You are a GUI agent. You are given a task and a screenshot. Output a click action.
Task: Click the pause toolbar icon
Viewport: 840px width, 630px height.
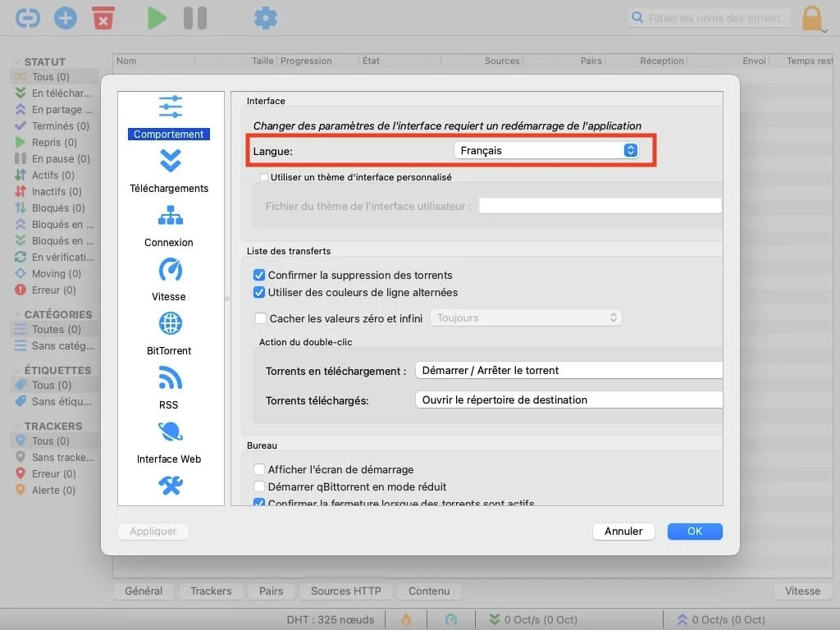tap(195, 18)
